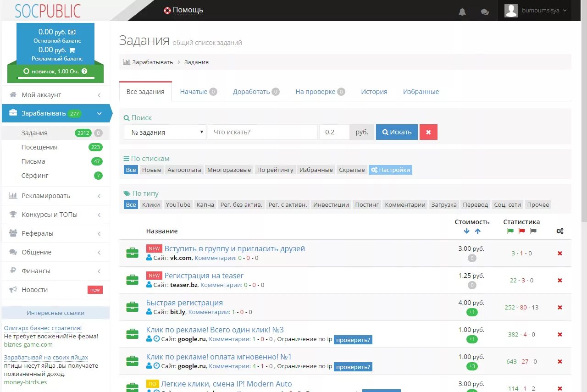Open Новости sidebar item

click(x=55, y=290)
